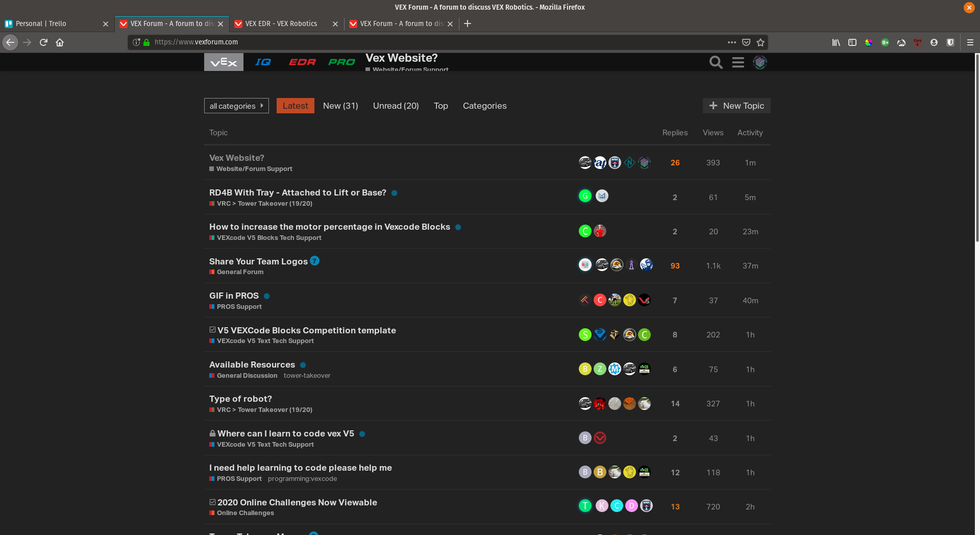
Task: Open Type of robot? topic
Action: (x=240, y=399)
